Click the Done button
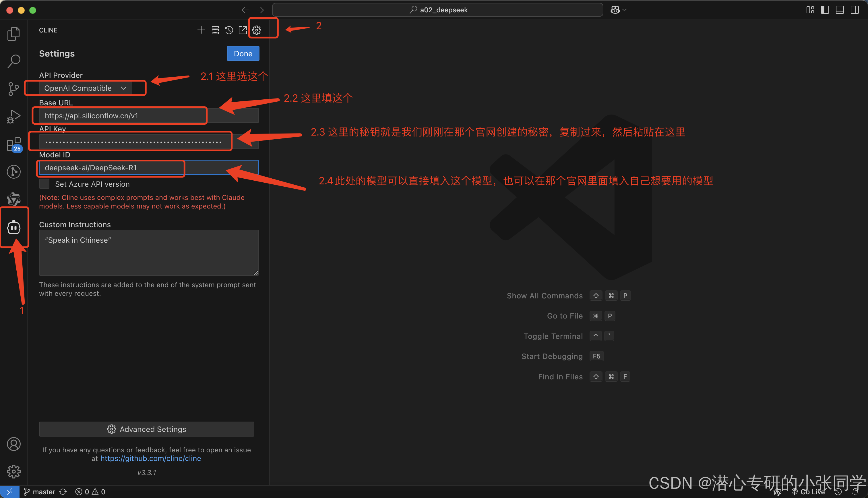 [243, 54]
